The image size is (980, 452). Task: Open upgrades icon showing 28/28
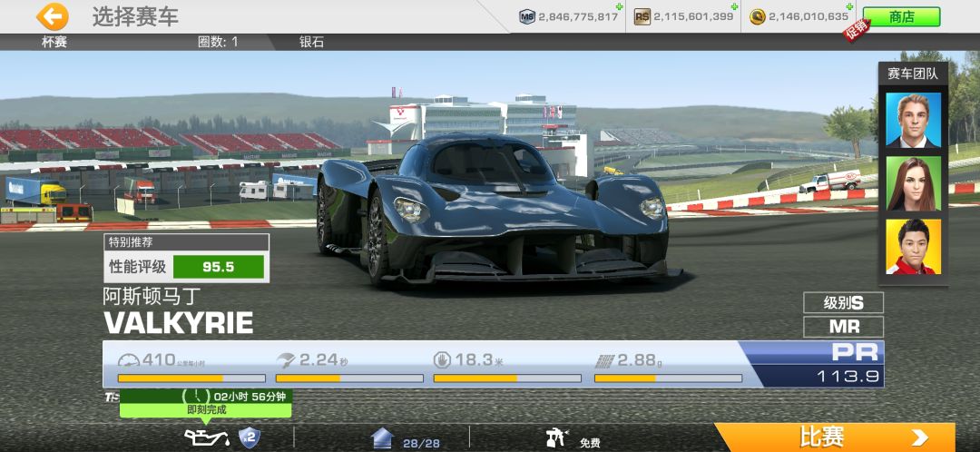(x=382, y=438)
